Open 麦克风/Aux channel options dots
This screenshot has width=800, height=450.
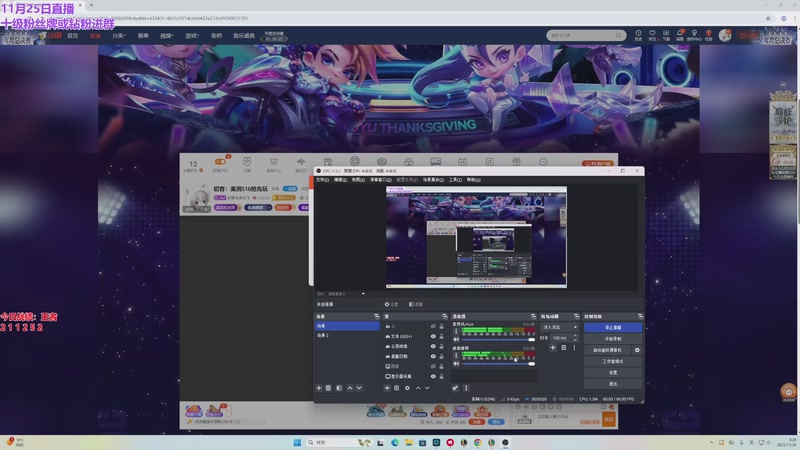pos(456,331)
